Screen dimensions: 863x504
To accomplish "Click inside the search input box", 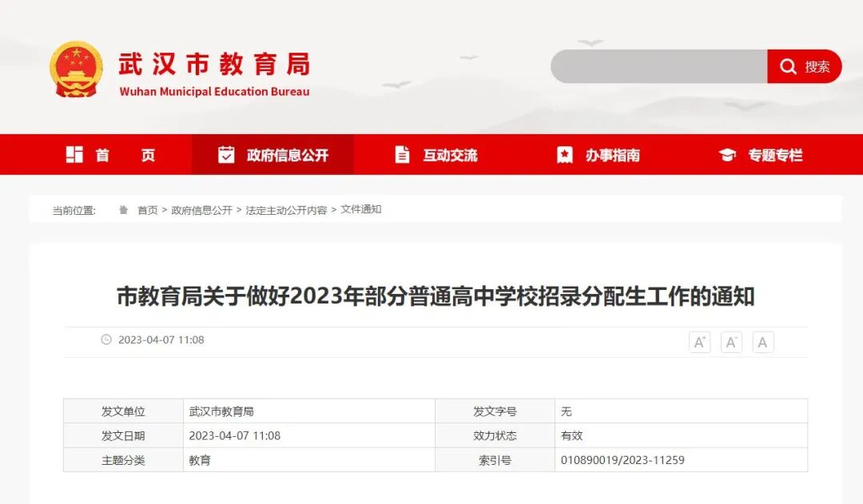I will tap(655, 67).
